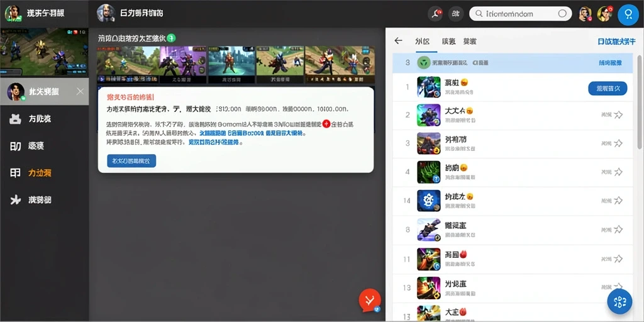Click the blue button in the dialog box

[131, 160]
